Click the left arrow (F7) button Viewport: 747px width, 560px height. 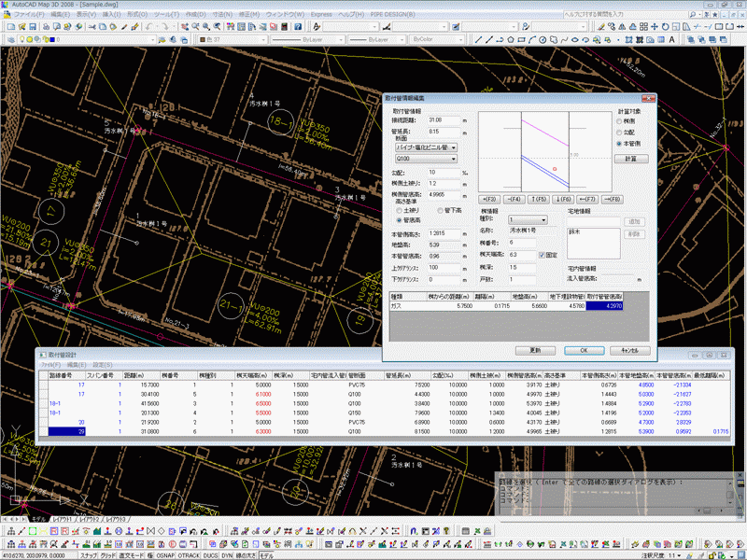[587, 199]
